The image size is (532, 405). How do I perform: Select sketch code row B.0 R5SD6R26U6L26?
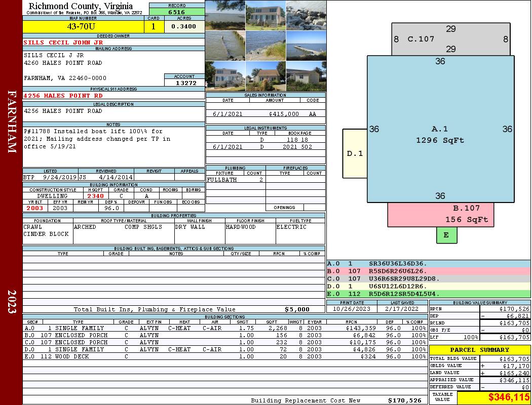[x=428, y=271]
